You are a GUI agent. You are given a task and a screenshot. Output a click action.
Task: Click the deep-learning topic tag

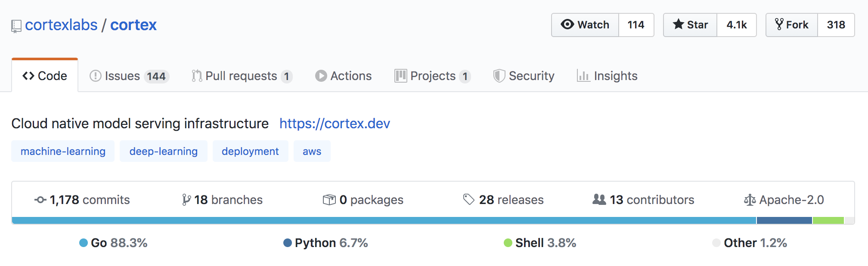[x=164, y=152]
